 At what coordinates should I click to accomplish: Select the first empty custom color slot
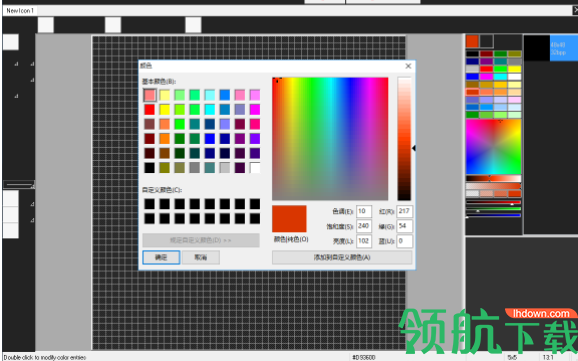click(150, 204)
